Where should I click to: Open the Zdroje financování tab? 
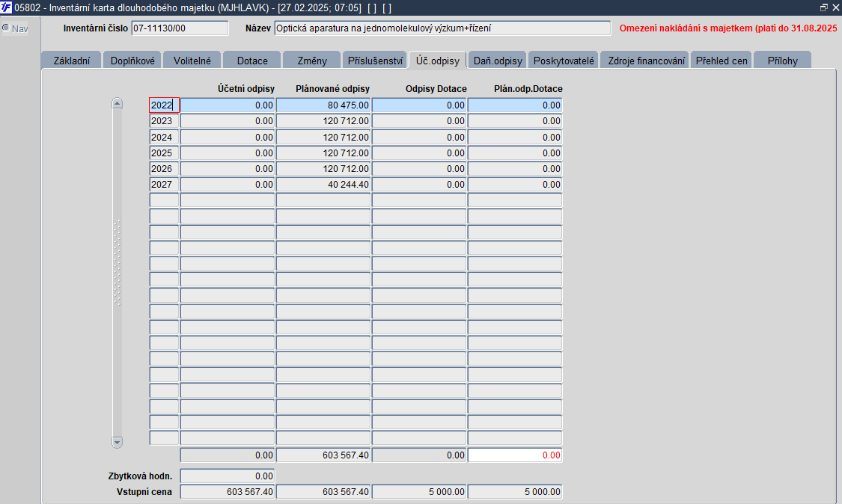[646, 61]
